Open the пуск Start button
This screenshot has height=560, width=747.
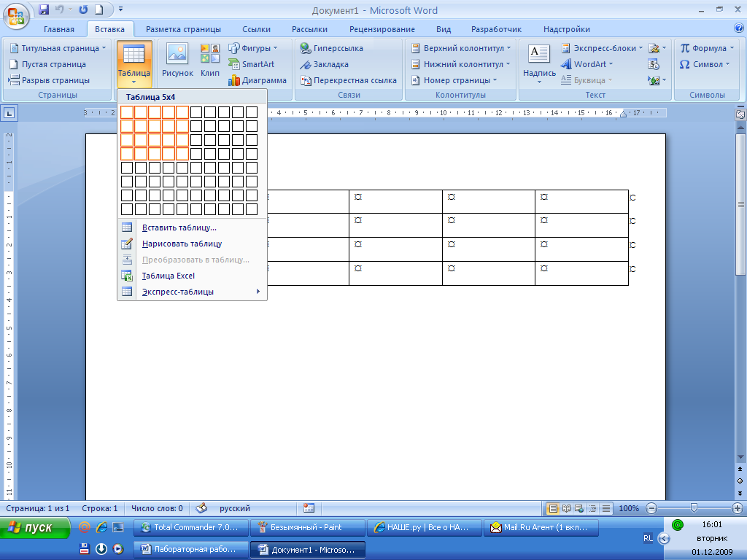[34, 528]
